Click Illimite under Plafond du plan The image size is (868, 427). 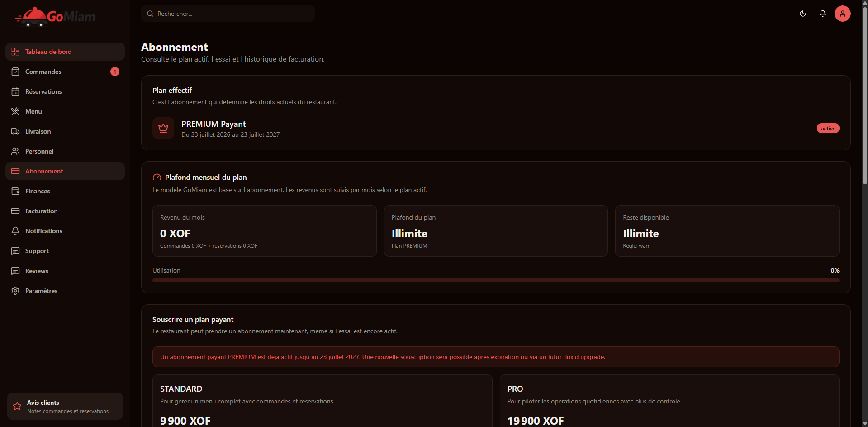[x=409, y=234]
